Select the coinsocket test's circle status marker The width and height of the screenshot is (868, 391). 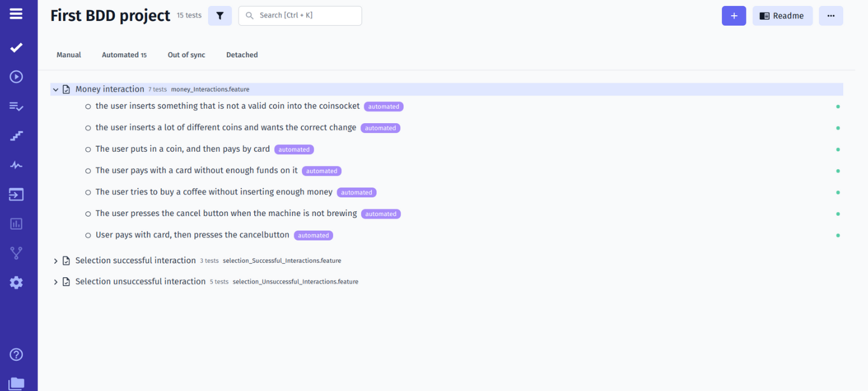coord(87,106)
